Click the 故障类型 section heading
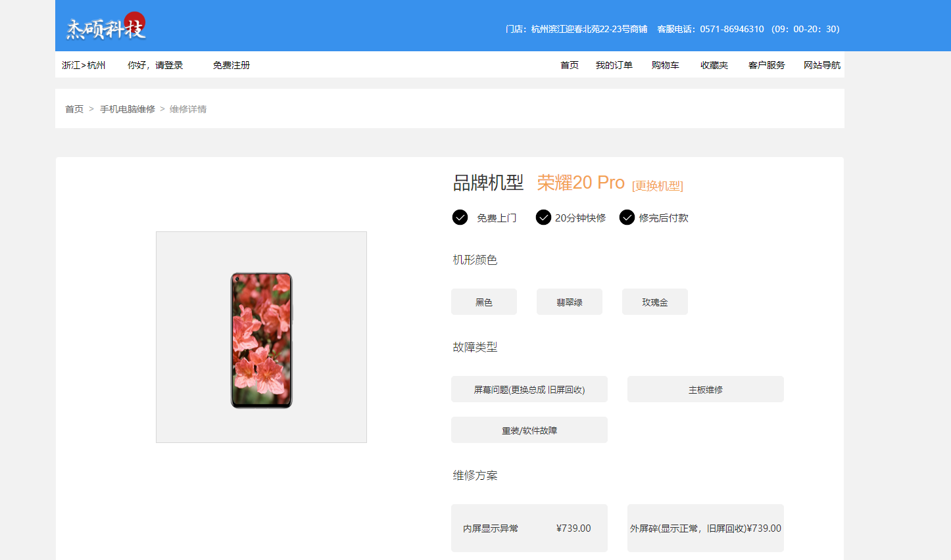Viewport: 951px width, 560px height. tap(475, 347)
